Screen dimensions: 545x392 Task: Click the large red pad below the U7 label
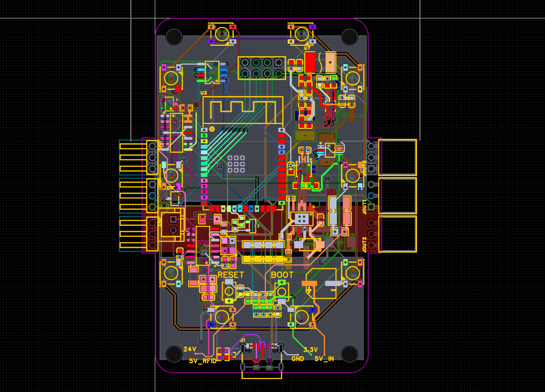point(310,63)
